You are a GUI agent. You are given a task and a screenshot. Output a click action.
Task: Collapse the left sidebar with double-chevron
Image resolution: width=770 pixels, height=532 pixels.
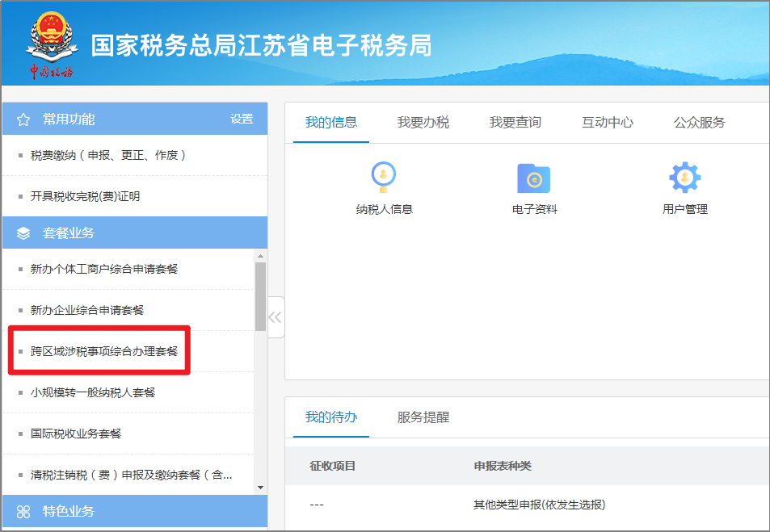(x=275, y=317)
